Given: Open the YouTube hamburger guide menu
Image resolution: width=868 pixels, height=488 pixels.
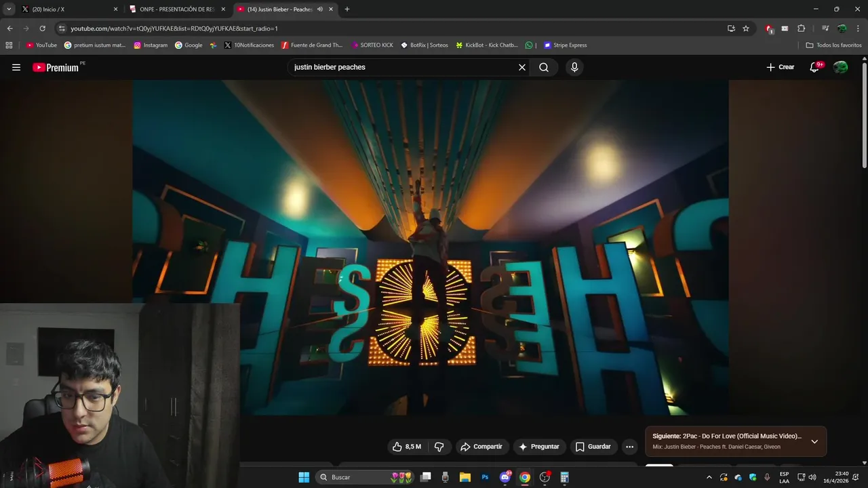Looking at the screenshot, I should [16, 67].
